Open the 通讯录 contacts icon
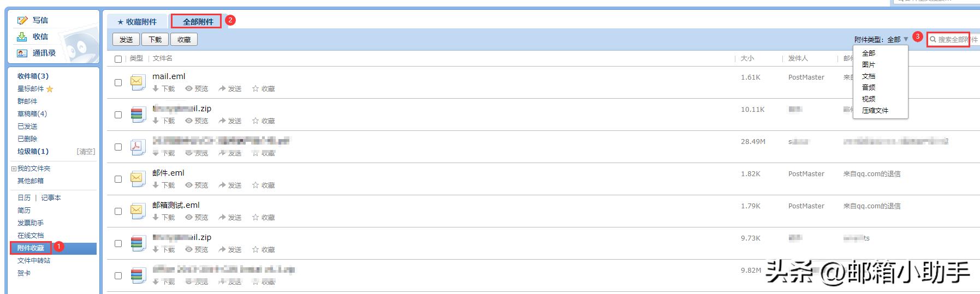 tap(22, 53)
